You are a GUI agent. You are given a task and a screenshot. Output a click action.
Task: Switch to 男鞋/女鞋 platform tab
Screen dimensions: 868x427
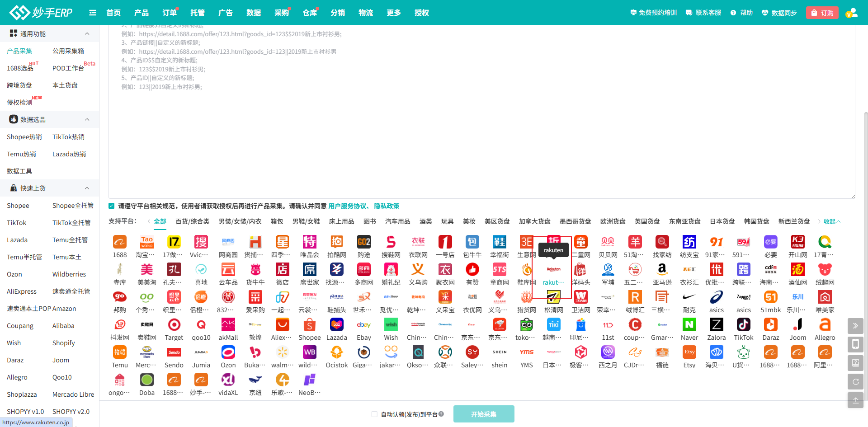[306, 221]
